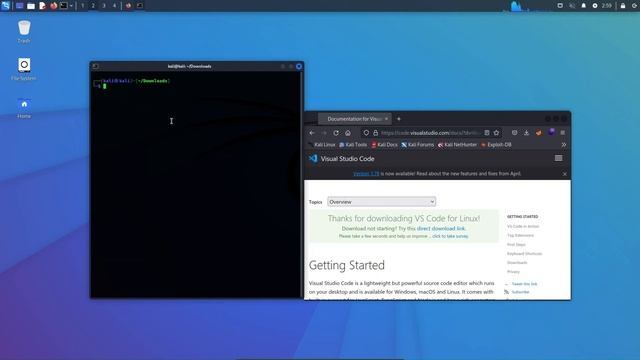The width and height of the screenshot is (640, 360).
Task: Open the VS Code site navigation menu
Action: click(558, 158)
